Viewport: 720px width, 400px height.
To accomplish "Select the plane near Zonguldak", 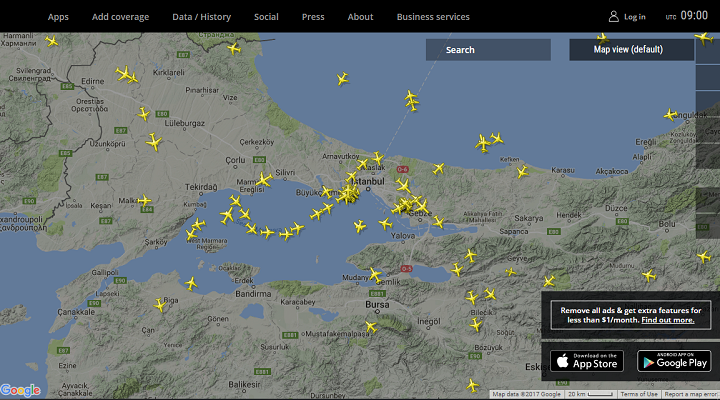I will click(670, 114).
